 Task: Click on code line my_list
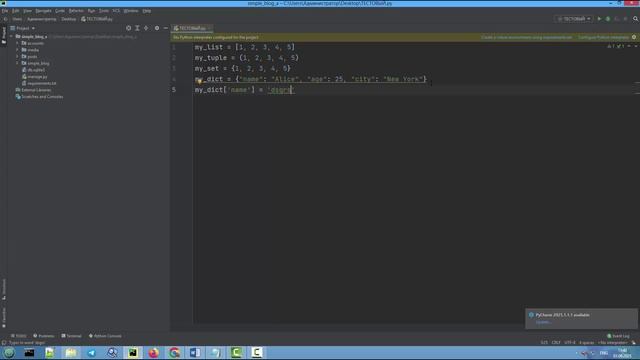coord(244,47)
